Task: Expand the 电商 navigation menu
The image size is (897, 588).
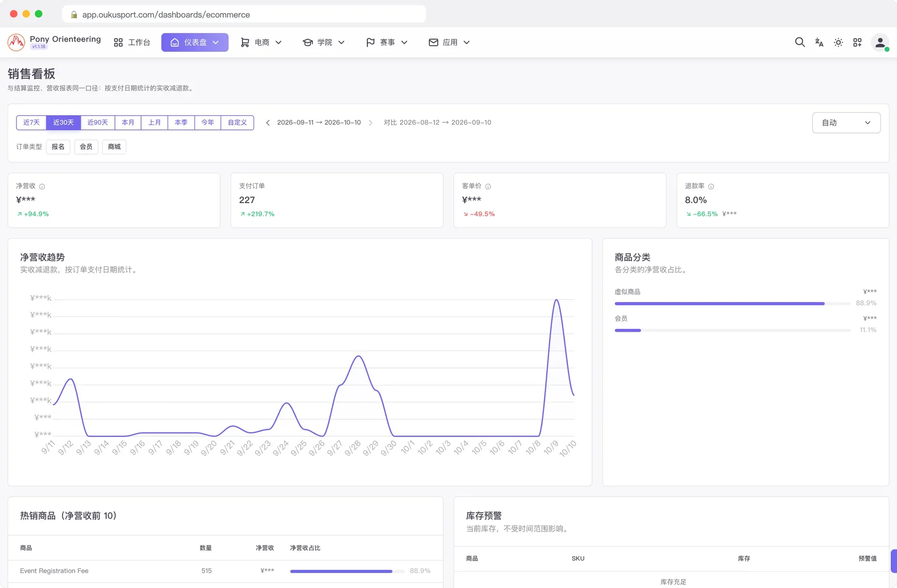Action: (x=261, y=42)
